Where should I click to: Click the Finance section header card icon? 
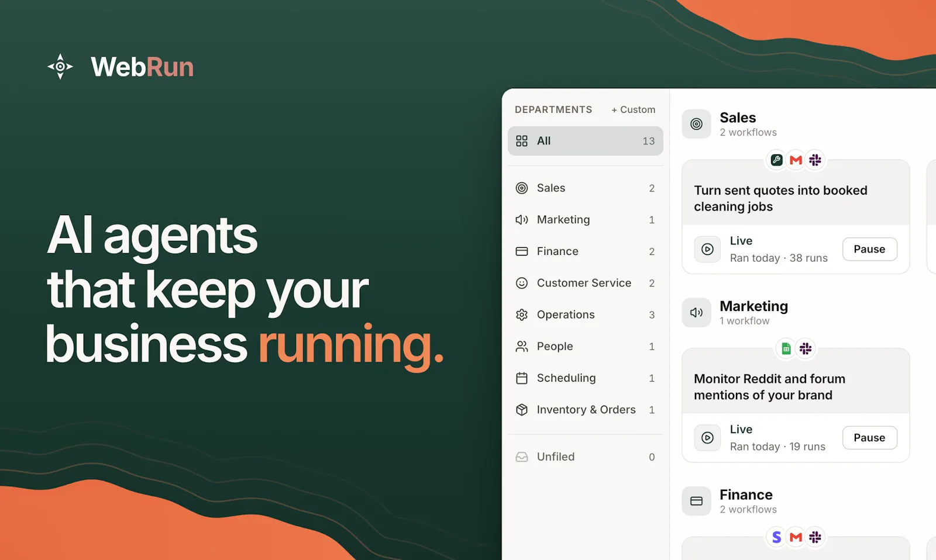[696, 501]
